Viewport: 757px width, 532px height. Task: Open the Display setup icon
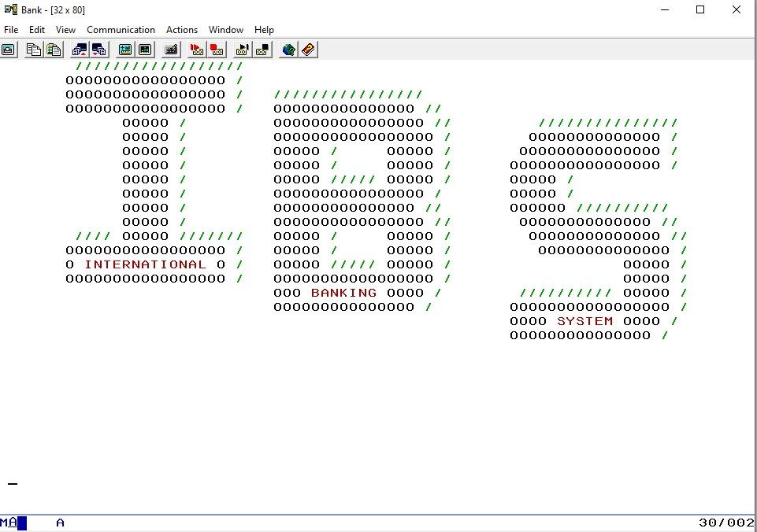125,50
